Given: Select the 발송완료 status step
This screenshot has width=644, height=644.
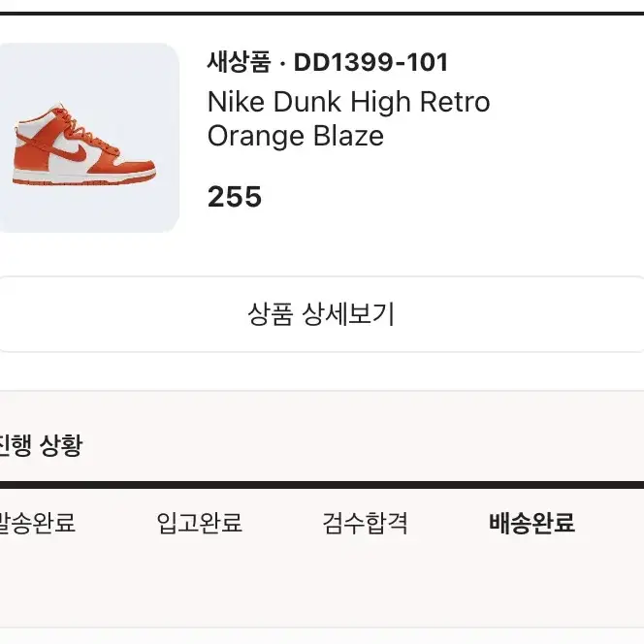Looking at the screenshot, I should click(38, 523).
